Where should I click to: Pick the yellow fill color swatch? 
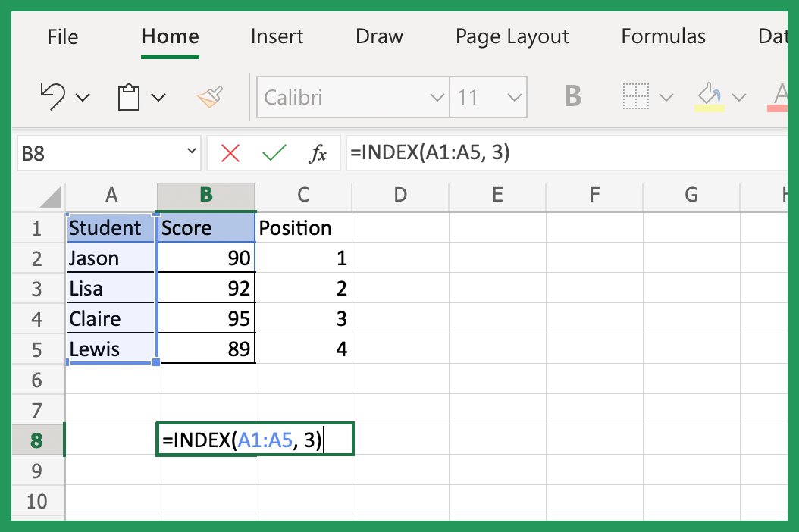[709, 108]
